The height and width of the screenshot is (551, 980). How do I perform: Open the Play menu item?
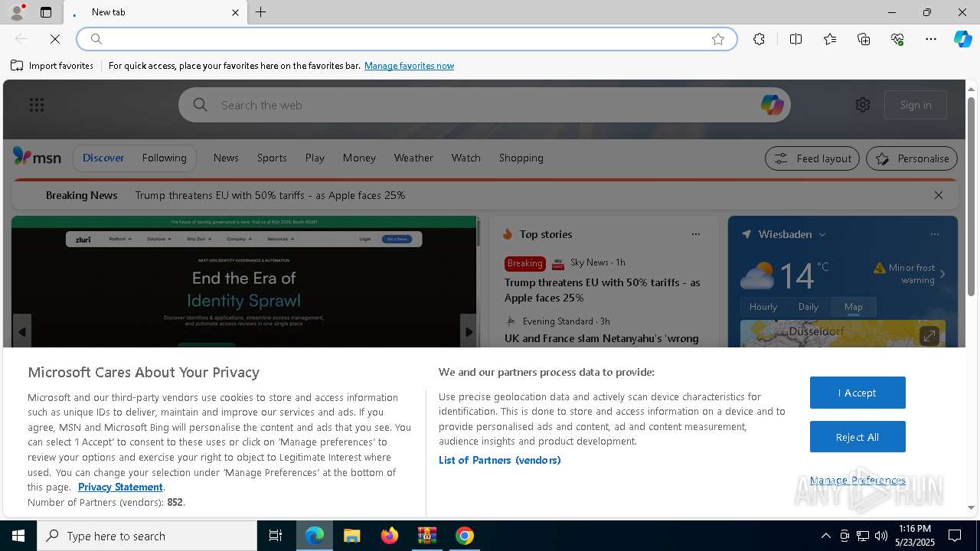(315, 158)
